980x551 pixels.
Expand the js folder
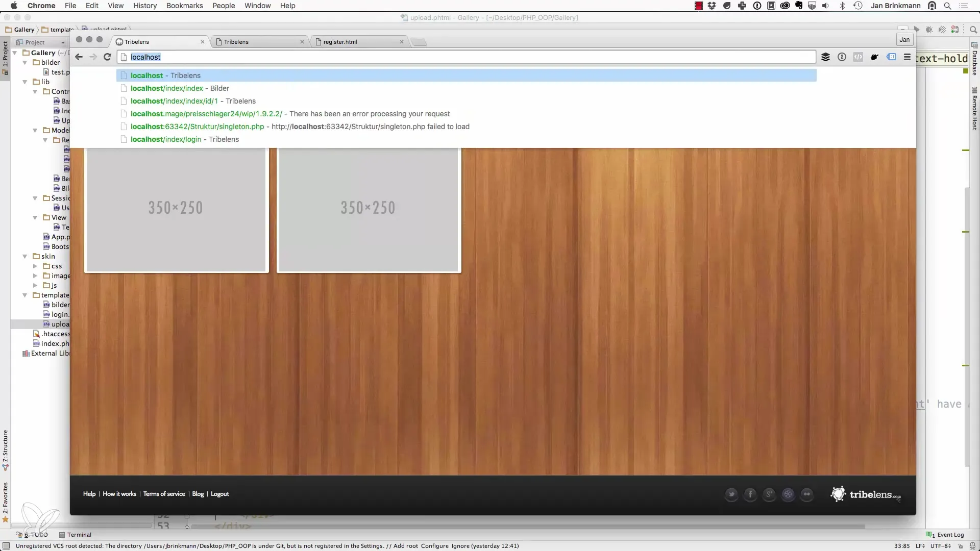tap(35, 285)
